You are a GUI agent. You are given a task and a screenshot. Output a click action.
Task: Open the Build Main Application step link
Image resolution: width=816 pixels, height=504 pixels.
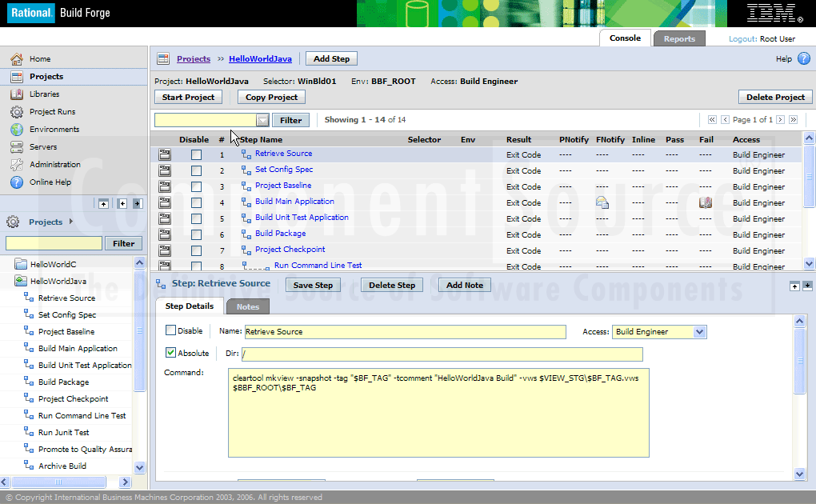294,202
